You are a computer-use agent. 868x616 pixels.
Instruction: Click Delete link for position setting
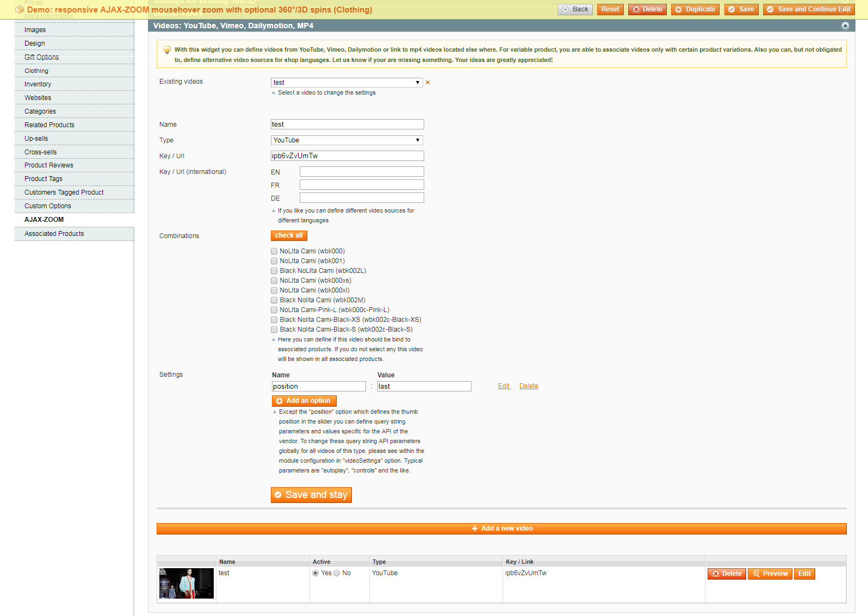[x=529, y=386]
